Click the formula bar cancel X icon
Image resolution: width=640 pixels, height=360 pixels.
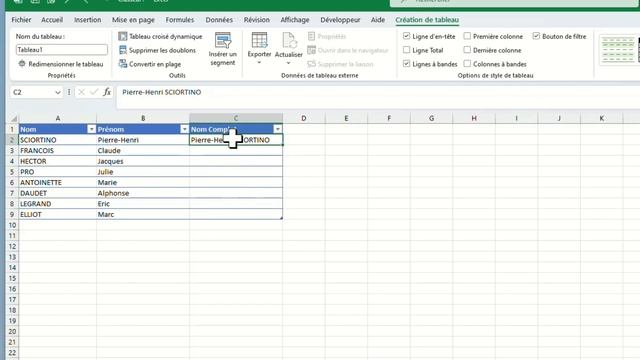point(81,92)
